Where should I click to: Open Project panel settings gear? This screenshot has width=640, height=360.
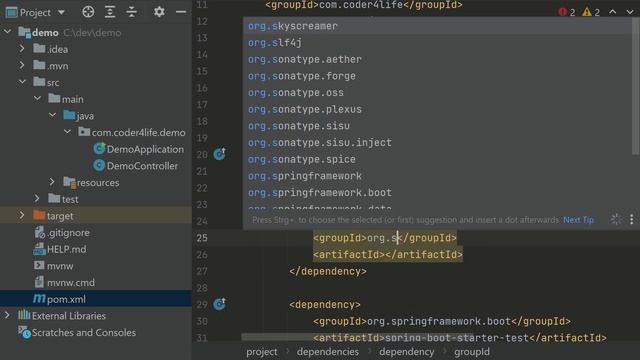tap(159, 12)
